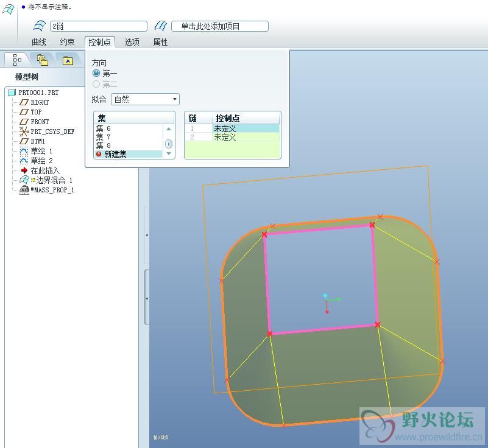Select 新建集 in the set list

tap(128, 154)
